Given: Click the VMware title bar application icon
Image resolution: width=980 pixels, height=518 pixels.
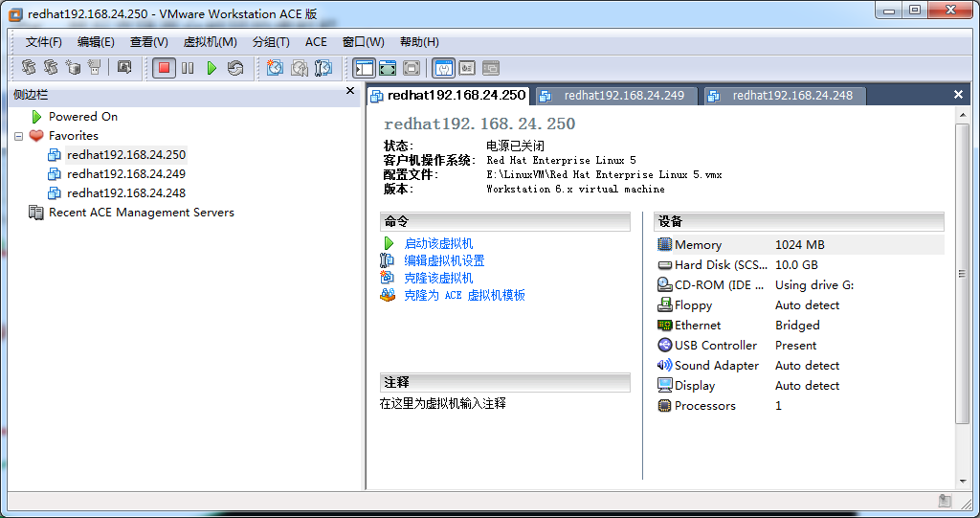Looking at the screenshot, I should pyautogui.click(x=15, y=13).
